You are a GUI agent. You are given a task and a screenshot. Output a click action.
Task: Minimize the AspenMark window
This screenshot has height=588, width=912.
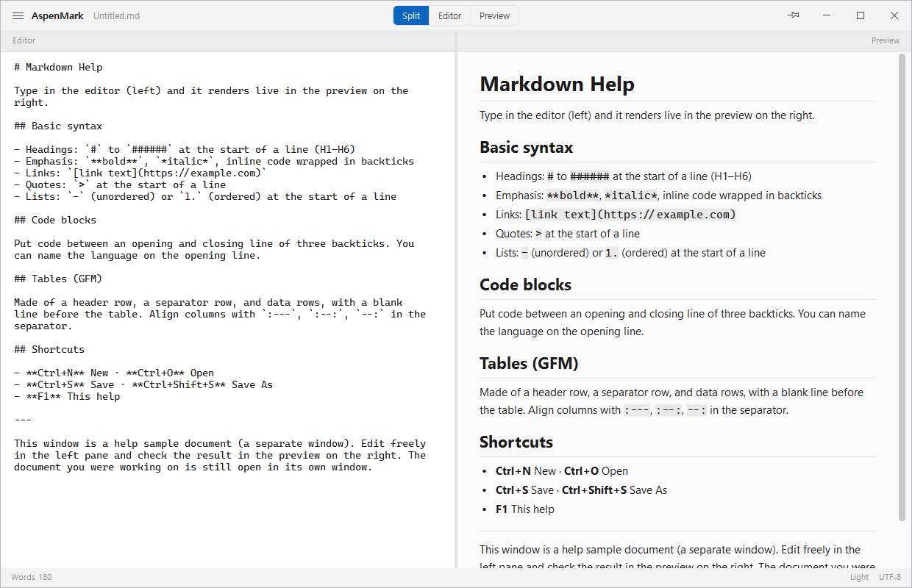coord(827,15)
